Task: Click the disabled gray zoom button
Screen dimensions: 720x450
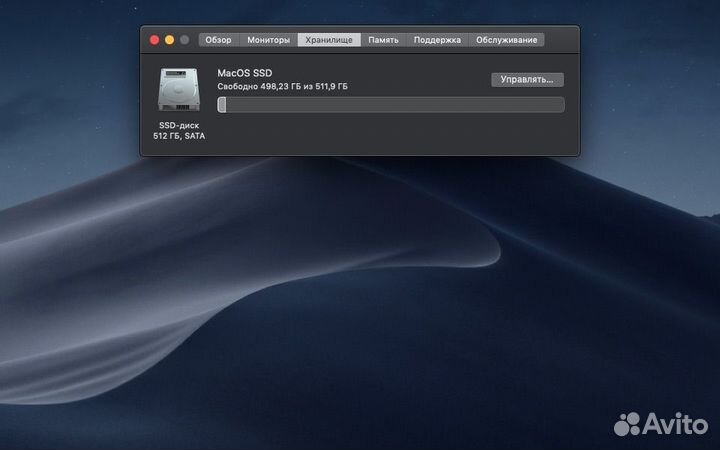Action: (x=185, y=40)
